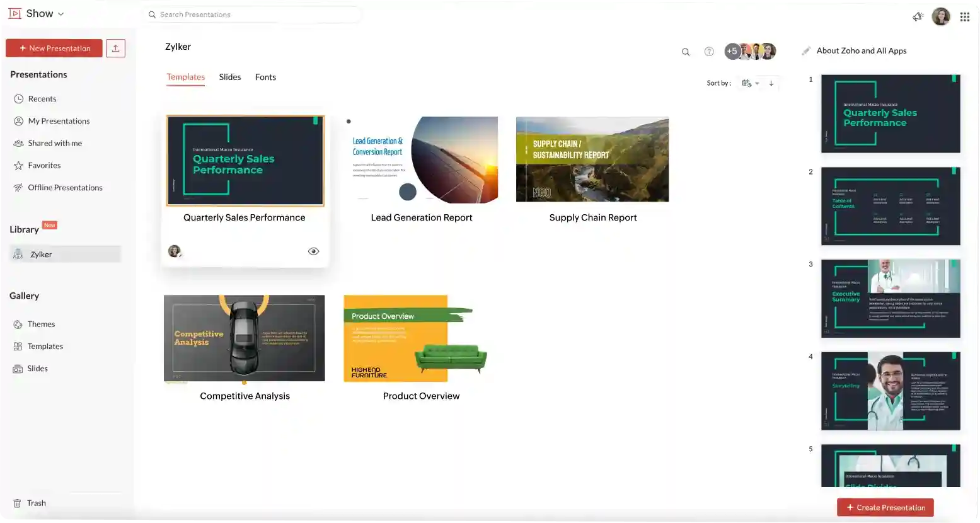Click the announcements megaphone icon
Image resolution: width=980 pixels, height=523 pixels.
[x=918, y=17]
